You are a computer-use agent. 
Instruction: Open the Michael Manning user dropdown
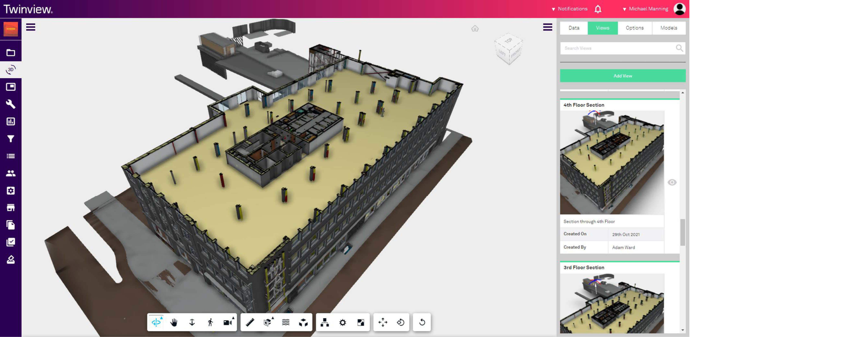645,9
